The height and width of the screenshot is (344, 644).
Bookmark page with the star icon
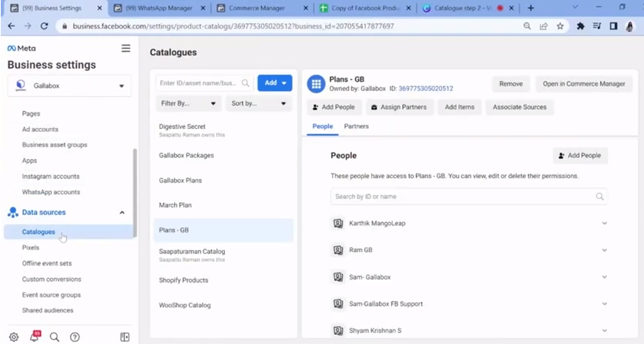tap(560, 26)
